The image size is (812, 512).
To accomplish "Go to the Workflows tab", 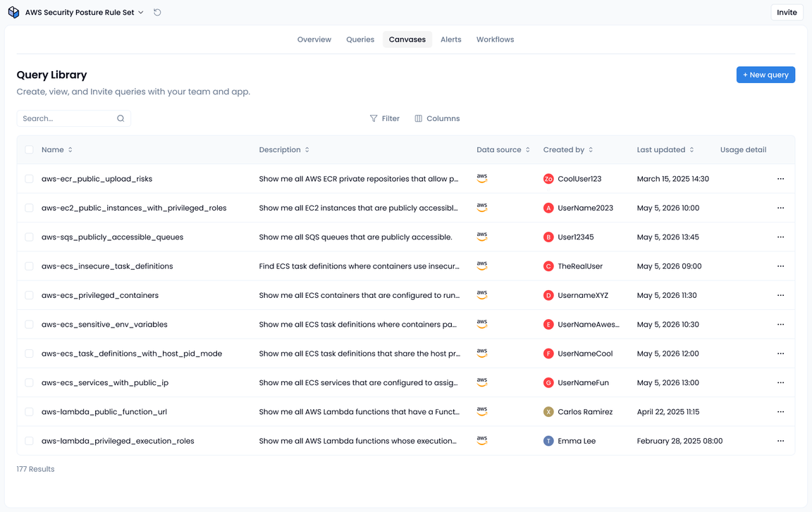I will (495, 39).
